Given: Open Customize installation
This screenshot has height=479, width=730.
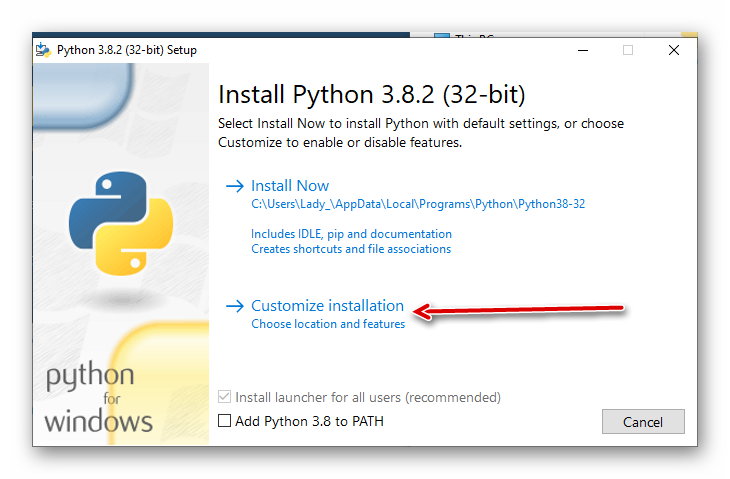Looking at the screenshot, I should pos(327,306).
